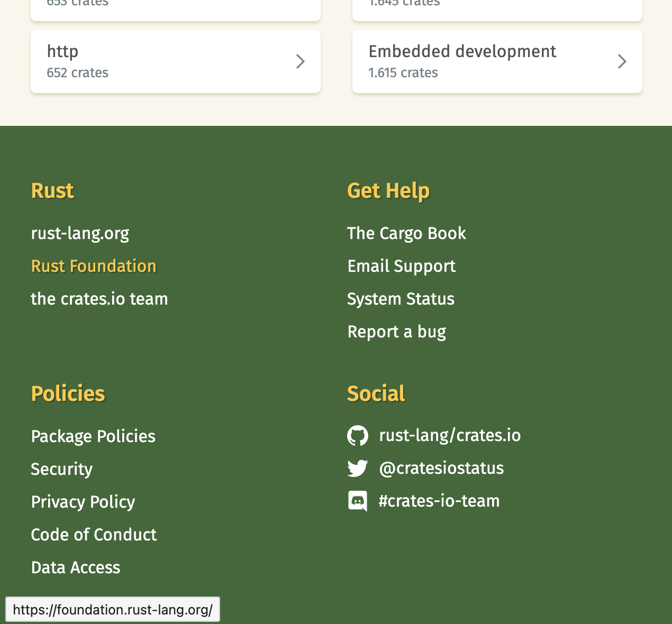Click the chevron on Embedded development card
This screenshot has width=672, height=624.
(x=622, y=61)
